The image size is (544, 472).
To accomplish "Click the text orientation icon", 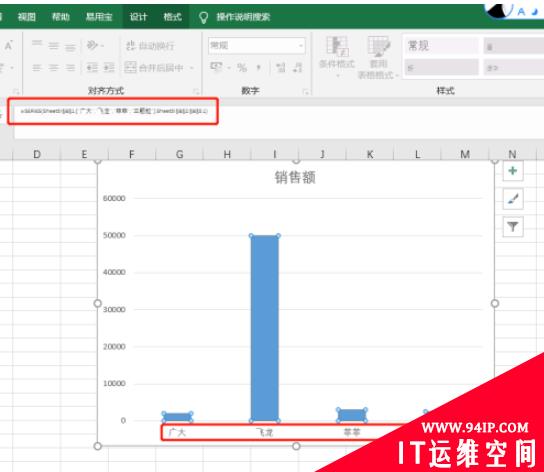I will click(94, 45).
